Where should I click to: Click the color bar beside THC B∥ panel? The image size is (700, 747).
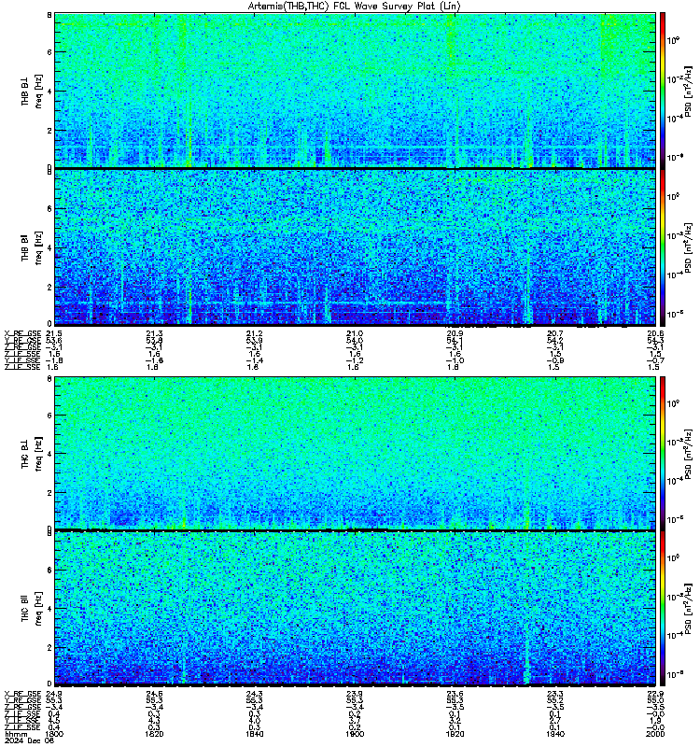pyautogui.click(x=663, y=609)
